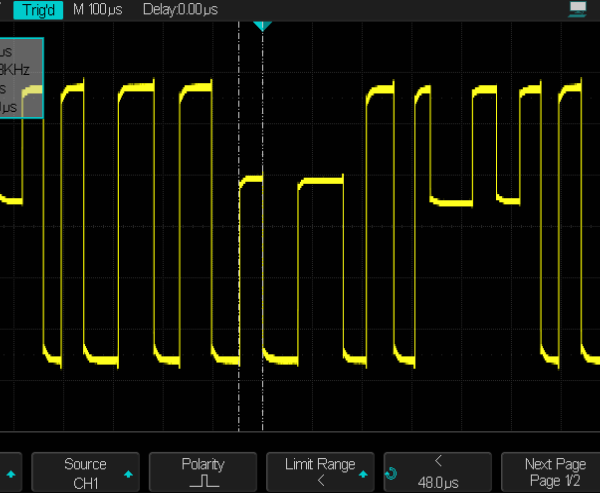Click the cyan rotary knob icon
The width and height of the screenshot is (600, 493).
(x=390, y=473)
